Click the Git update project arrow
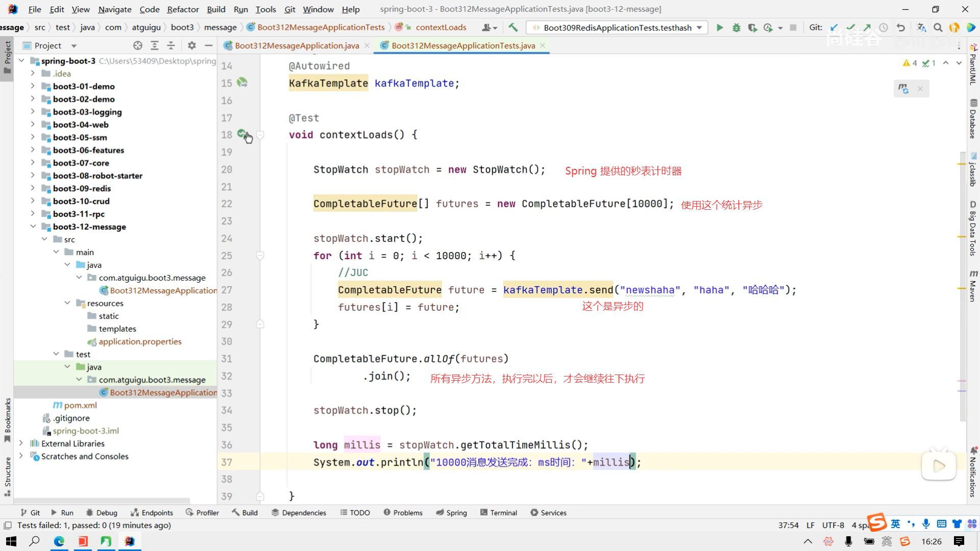Viewport: 980px width, 551px height. tap(834, 28)
